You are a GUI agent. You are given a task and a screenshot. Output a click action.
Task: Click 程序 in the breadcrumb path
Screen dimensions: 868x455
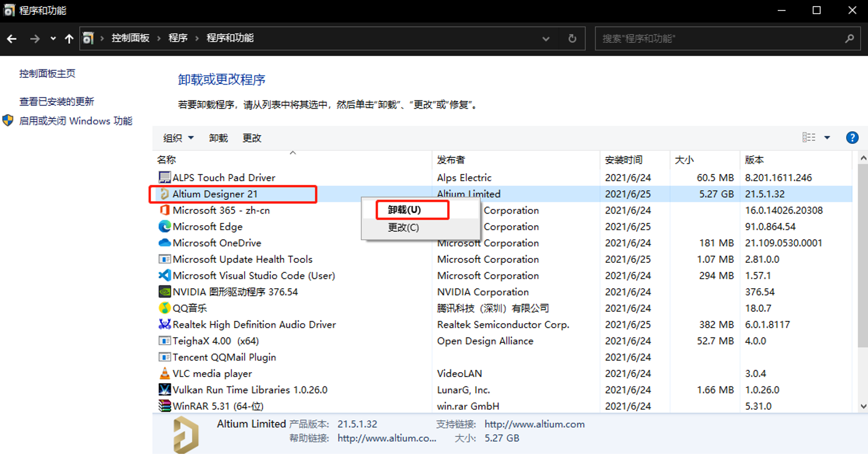[x=178, y=38]
